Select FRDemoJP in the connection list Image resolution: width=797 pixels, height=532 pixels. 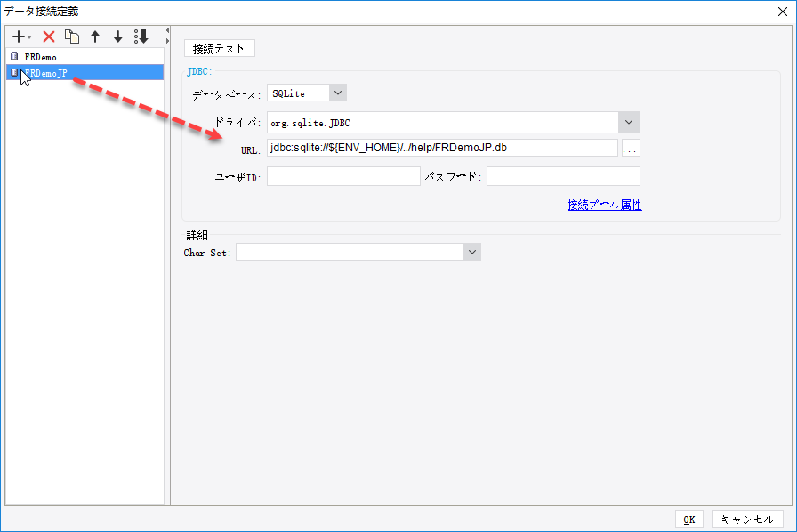click(x=85, y=73)
